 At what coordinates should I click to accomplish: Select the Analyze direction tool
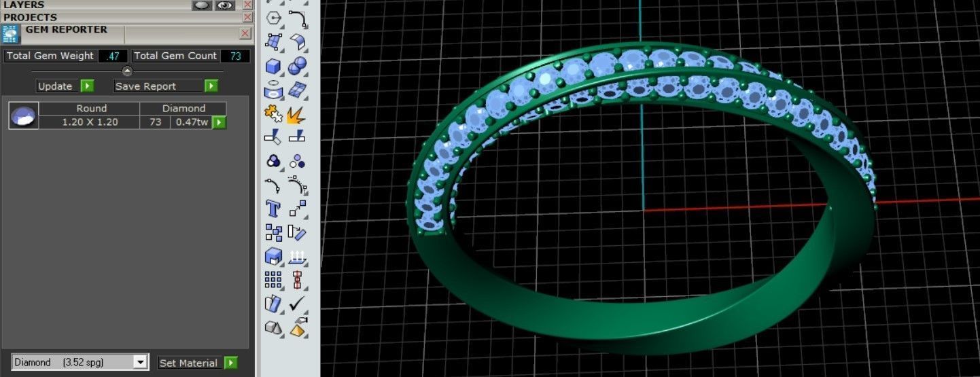click(x=273, y=303)
